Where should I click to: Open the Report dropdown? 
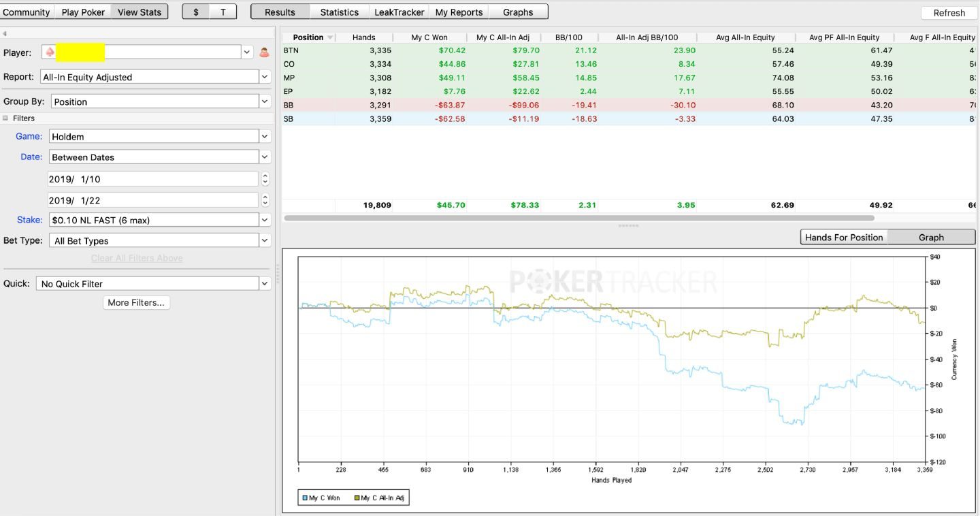[265, 77]
